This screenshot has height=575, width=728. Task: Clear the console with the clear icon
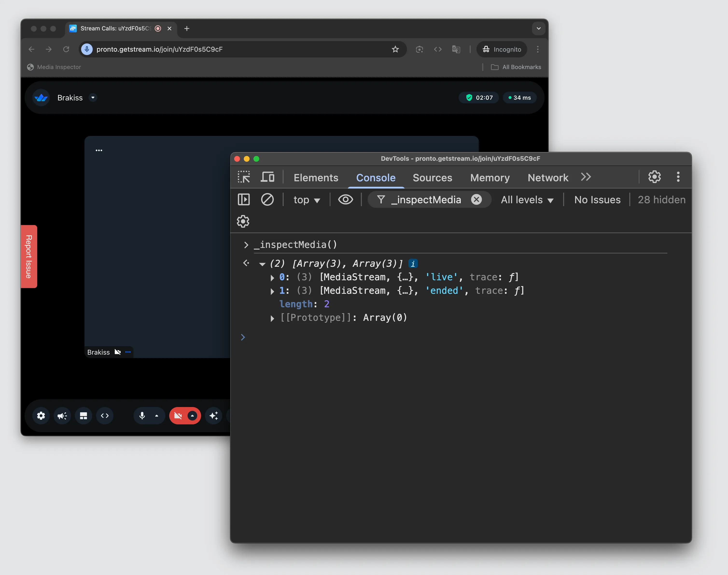268,199
